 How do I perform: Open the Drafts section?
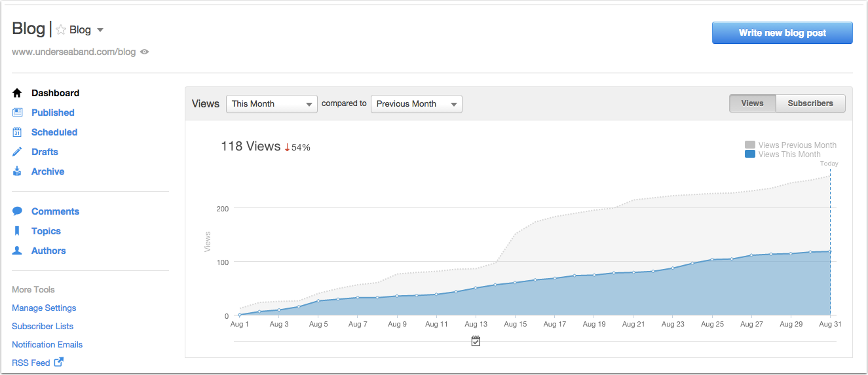[45, 152]
